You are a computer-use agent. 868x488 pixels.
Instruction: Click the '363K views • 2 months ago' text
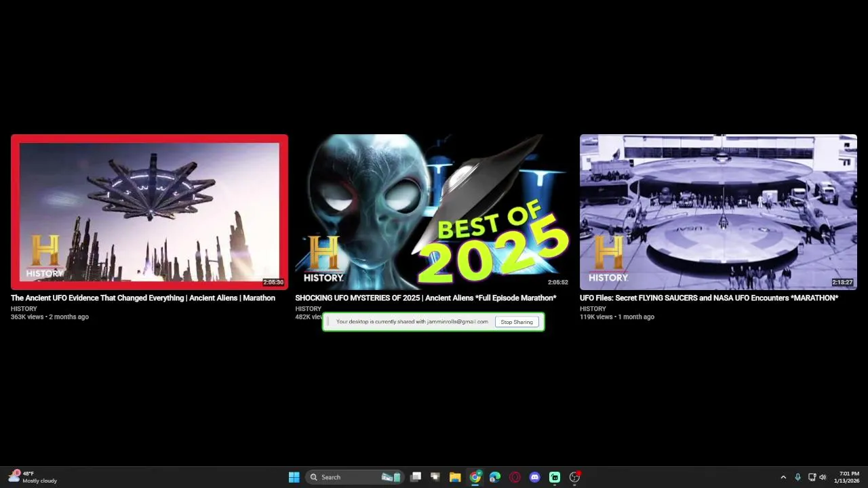point(50,317)
